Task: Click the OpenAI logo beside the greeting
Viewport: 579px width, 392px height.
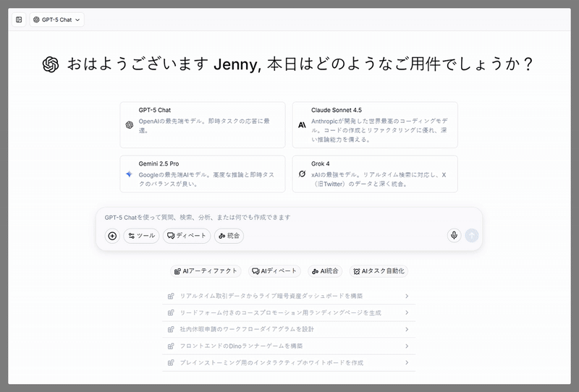Action: [51, 64]
